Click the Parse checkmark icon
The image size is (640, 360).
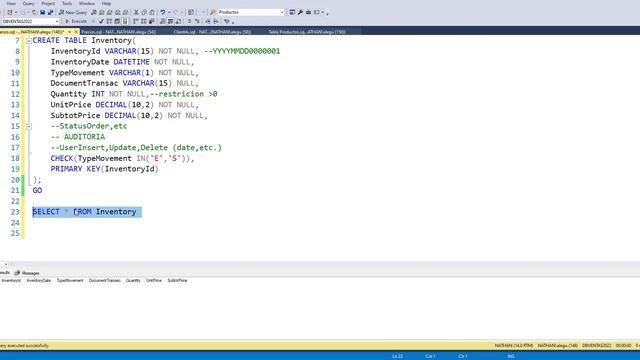(101, 21)
